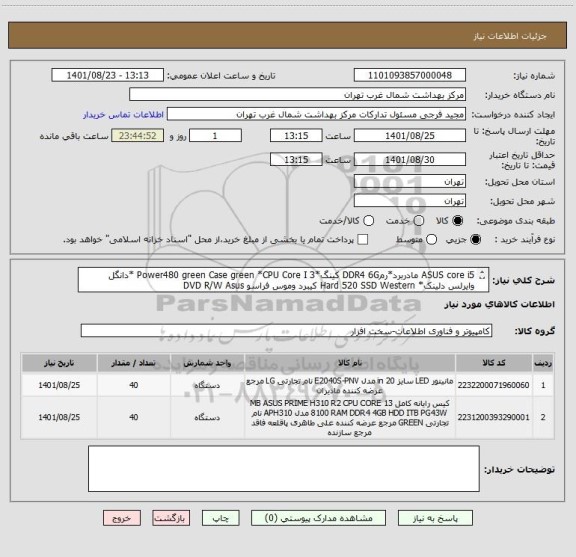Image resolution: width=576 pixels, height=557 pixels.
Task: Click the توضیحات خریدار text area
Action: point(284,468)
